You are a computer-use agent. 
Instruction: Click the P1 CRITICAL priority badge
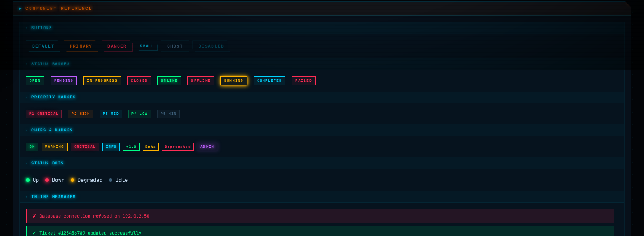44,114
